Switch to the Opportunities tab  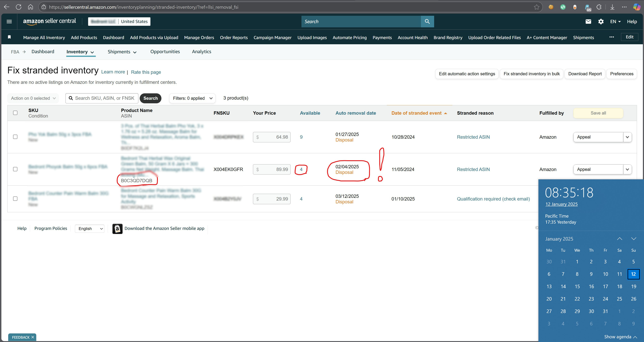point(165,51)
